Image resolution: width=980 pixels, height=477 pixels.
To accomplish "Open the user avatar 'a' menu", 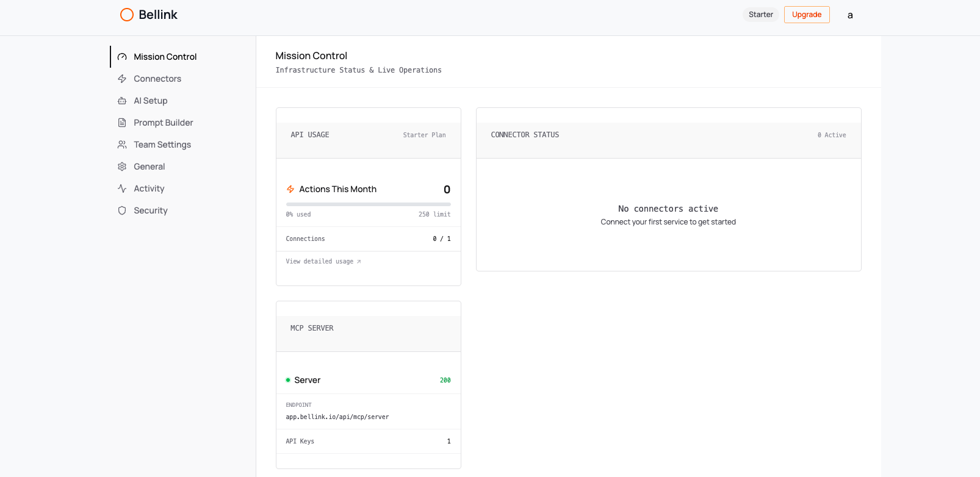I will point(850,15).
